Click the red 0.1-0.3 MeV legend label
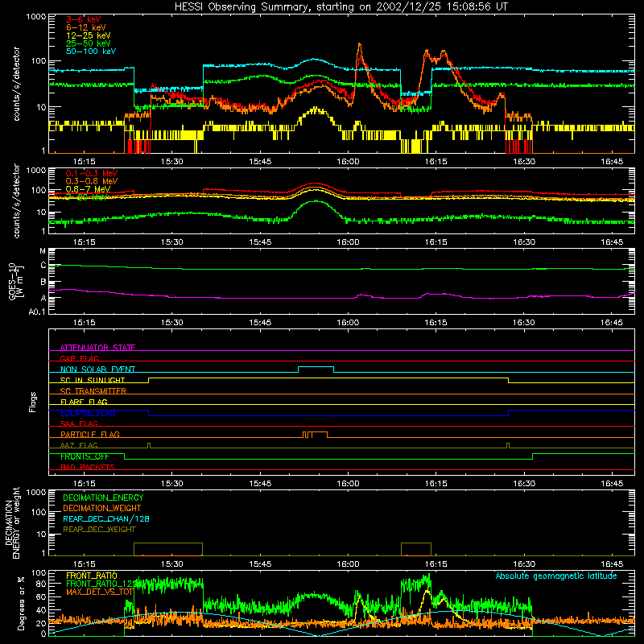This screenshot has width=644, height=644. [92, 173]
